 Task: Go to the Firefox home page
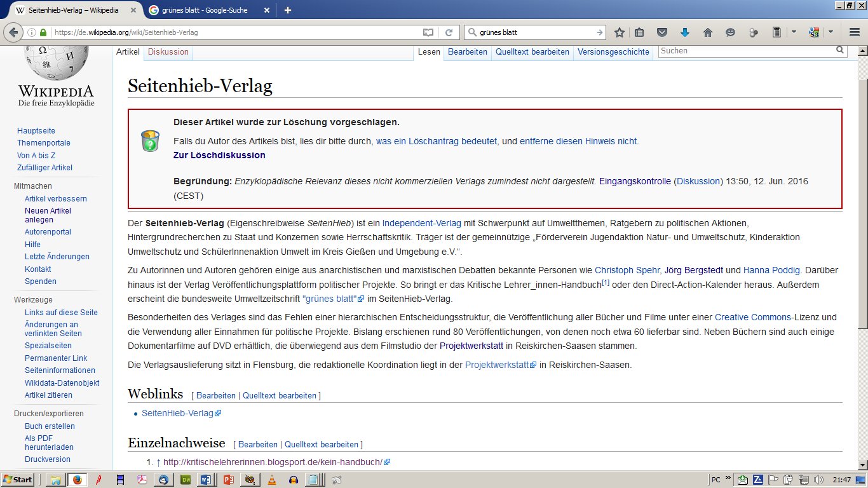tap(707, 32)
